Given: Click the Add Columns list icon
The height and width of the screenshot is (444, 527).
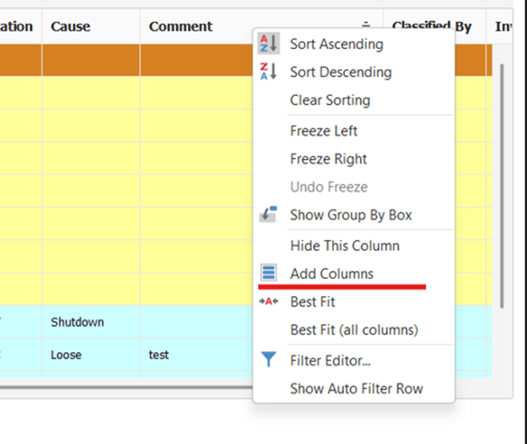Looking at the screenshot, I should (268, 273).
